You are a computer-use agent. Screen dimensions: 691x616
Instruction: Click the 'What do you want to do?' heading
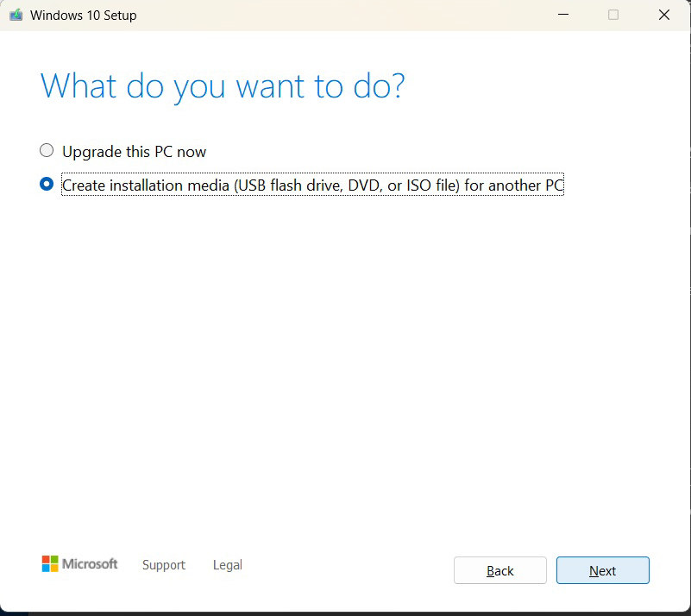tap(223, 86)
